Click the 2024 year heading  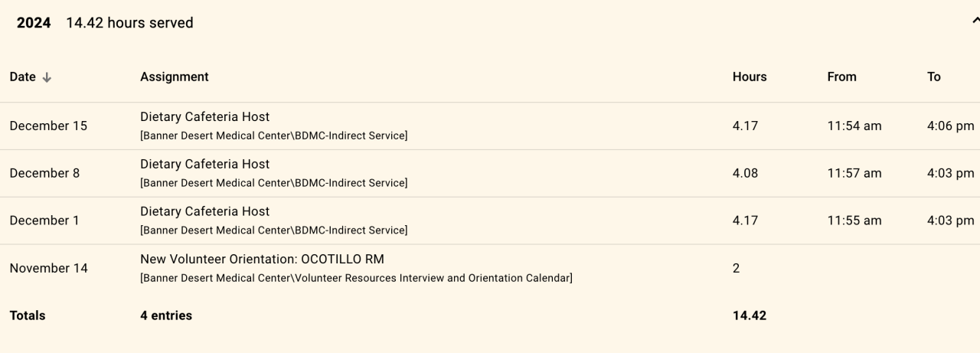click(x=34, y=23)
